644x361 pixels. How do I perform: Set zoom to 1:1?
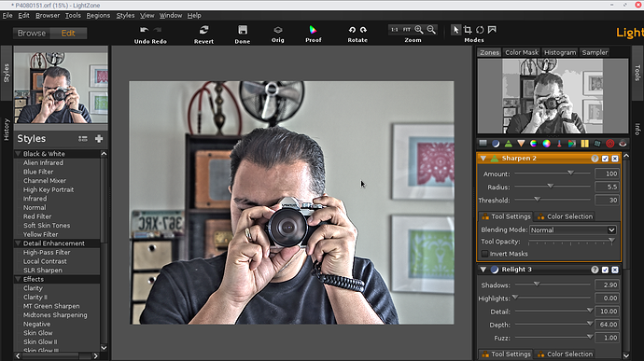[394, 30]
